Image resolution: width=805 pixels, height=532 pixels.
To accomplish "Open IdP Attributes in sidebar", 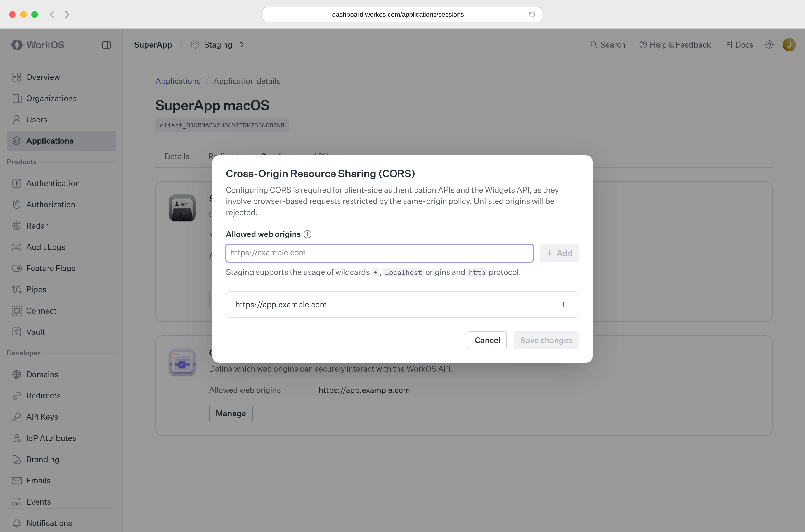I will (x=61, y=438).
